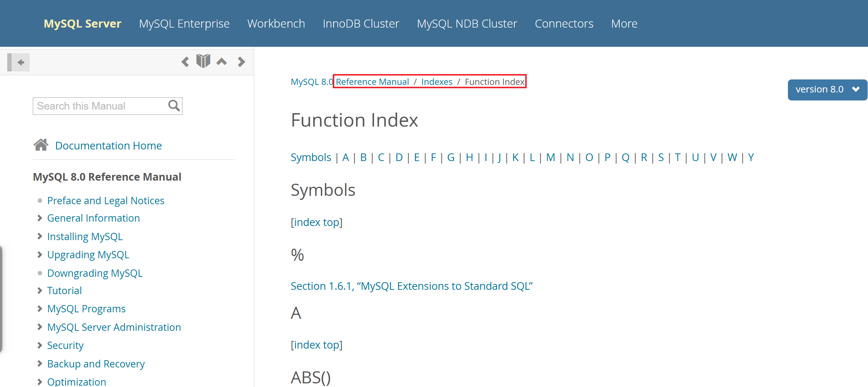Jump to the Symbols index section
The image size is (868, 387).
(311, 157)
